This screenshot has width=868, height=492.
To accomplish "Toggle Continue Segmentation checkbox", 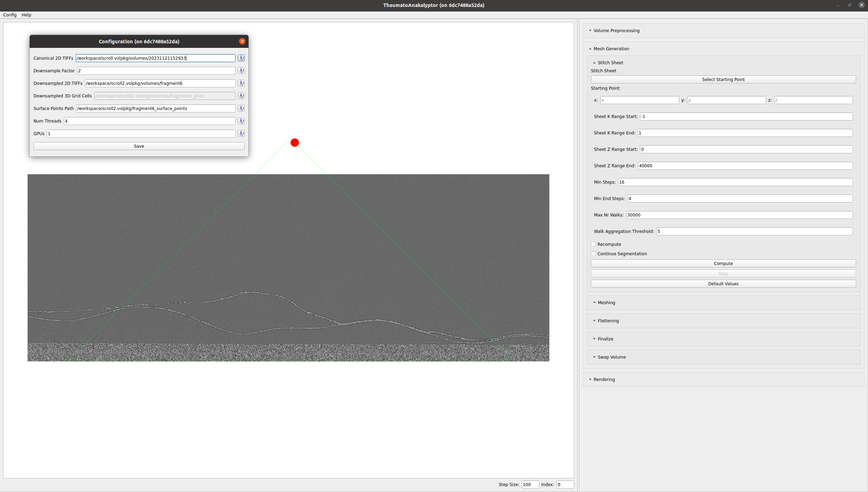I will [x=593, y=254].
